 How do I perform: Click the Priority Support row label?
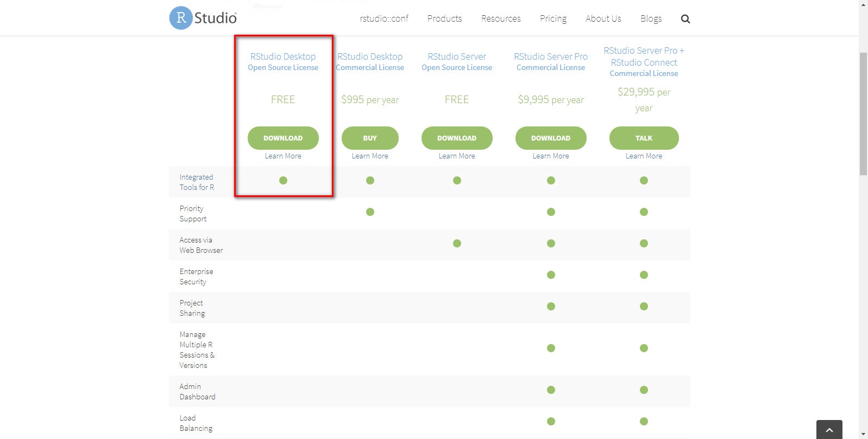pos(193,213)
